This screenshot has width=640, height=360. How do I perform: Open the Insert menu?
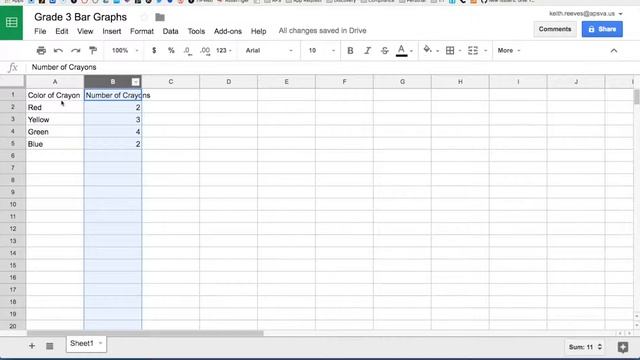tap(112, 31)
